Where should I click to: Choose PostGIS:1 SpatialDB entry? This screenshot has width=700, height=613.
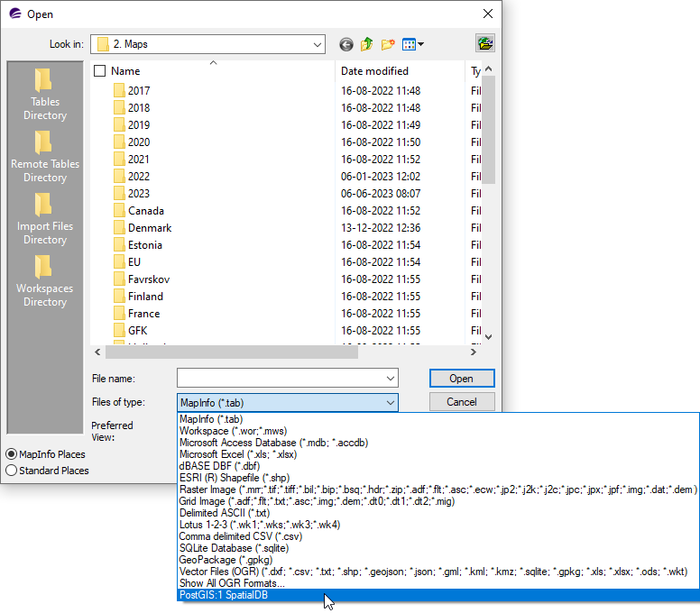(x=437, y=595)
